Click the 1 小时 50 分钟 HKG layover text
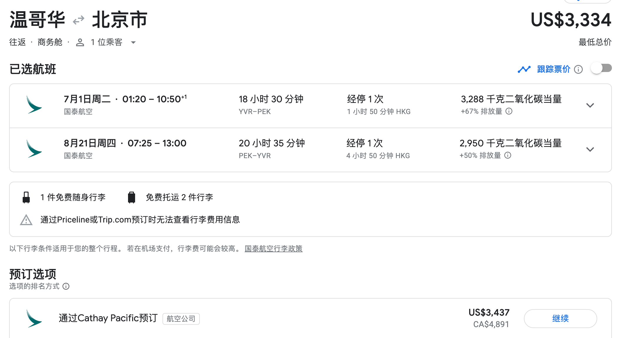This screenshot has width=644, height=338. click(379, 112)
